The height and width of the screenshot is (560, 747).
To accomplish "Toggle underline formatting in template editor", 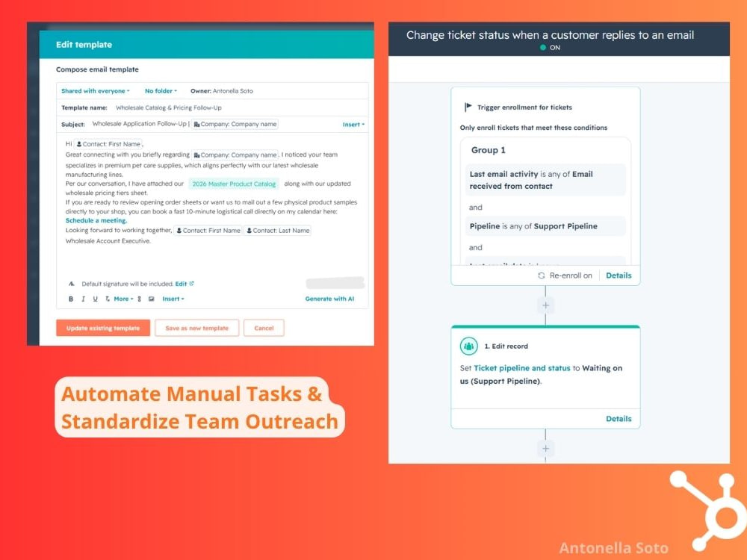I will click(96, 299).
